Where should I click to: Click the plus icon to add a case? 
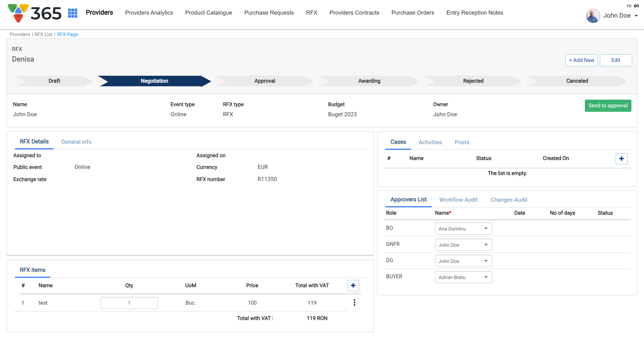point(621,159)
